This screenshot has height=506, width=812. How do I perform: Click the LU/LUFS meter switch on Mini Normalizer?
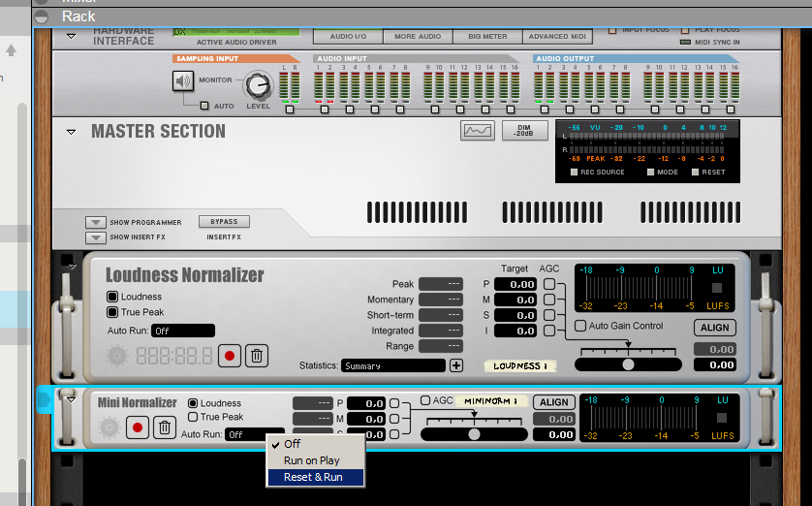point(721,418)
